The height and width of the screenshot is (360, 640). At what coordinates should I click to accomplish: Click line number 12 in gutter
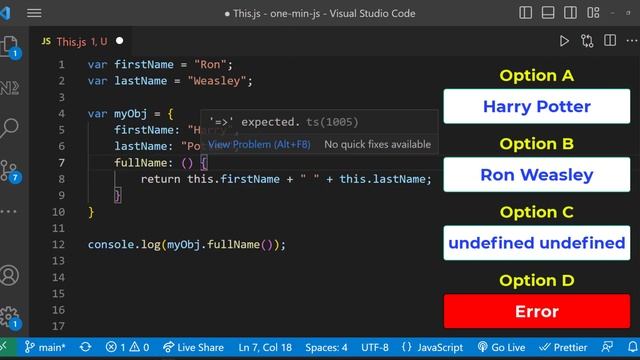[58, 244]
